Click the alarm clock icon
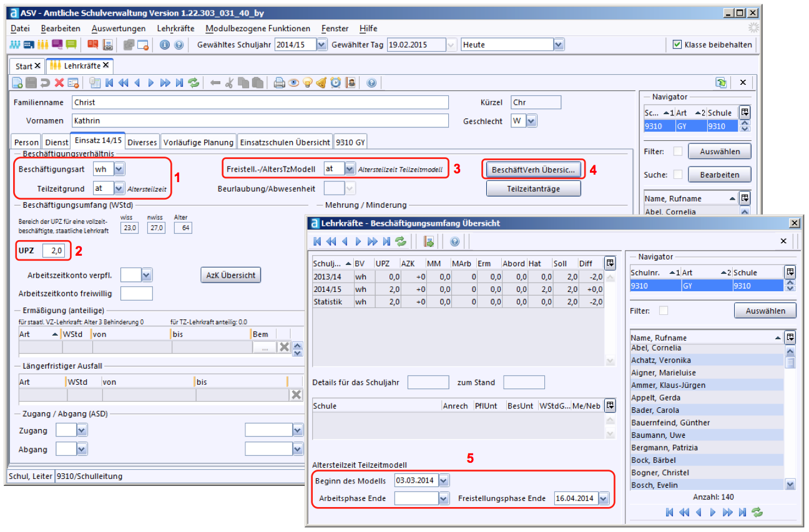Image resolution: width=809 pixels, height=532 pixels. click(x=336, y=83)
